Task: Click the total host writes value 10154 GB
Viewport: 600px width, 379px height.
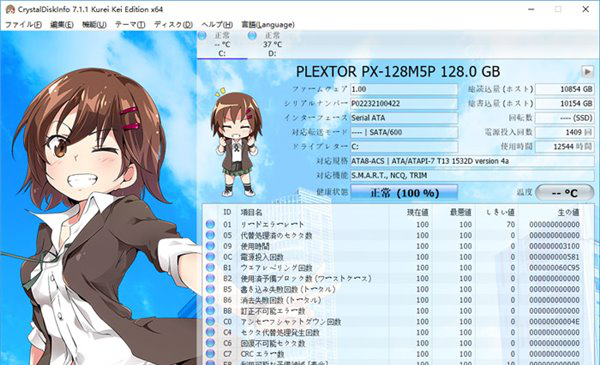Action: pyautogui.click(x=564, y=103)
